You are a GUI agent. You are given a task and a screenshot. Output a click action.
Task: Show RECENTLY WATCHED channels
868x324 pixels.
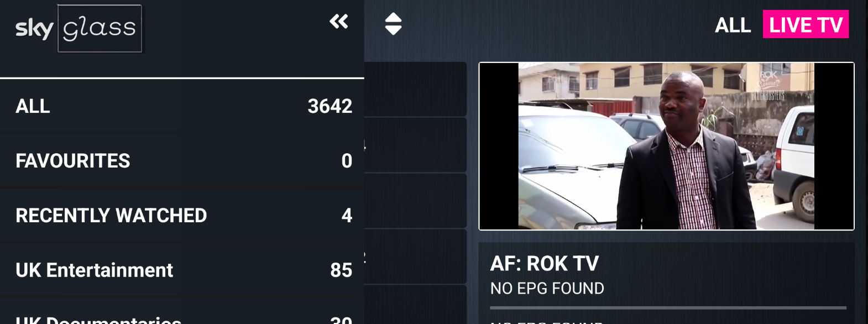point(182,215)
